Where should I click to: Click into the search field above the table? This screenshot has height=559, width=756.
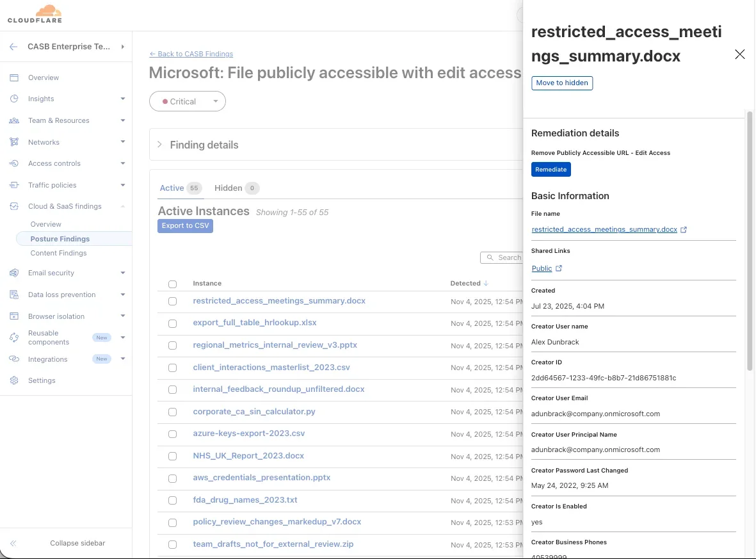pos(506,257)
